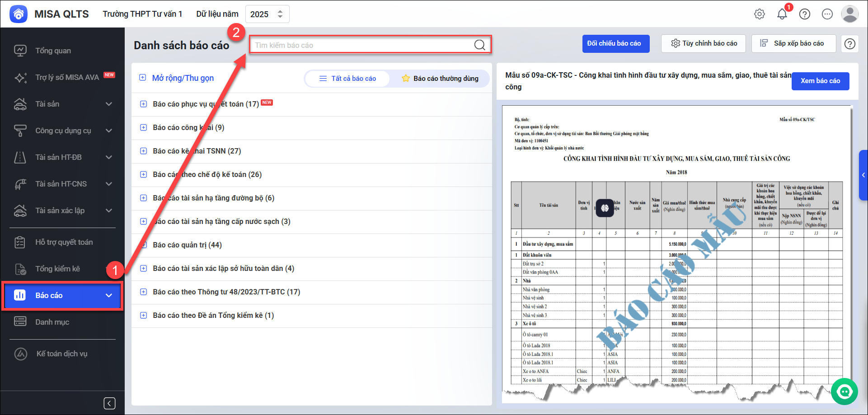Click the search magnifier icon

(x=479, y=45)
